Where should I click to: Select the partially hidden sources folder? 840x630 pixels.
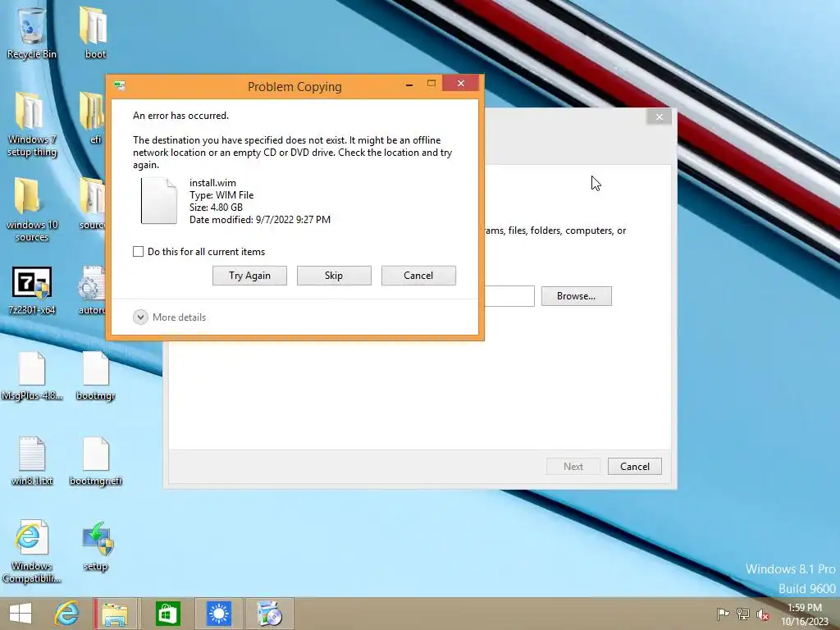tap(92, 203)
